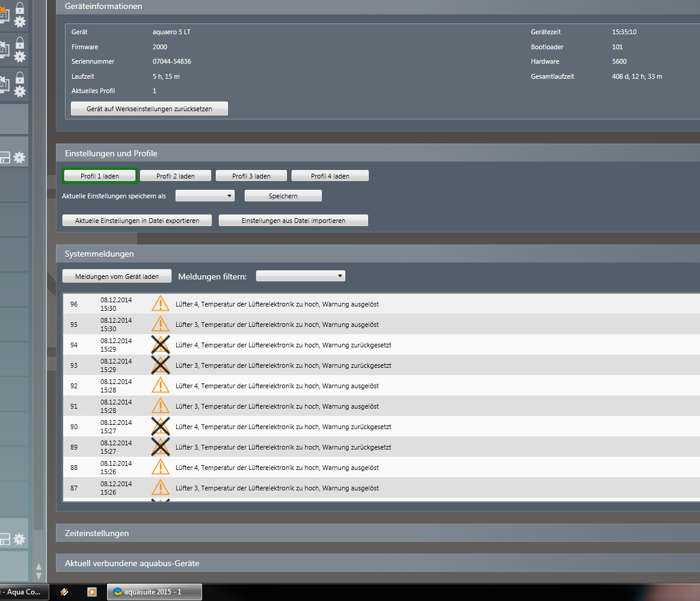
Task: Click the warning triangle icon in message row 96
Action: coord(161,304)
